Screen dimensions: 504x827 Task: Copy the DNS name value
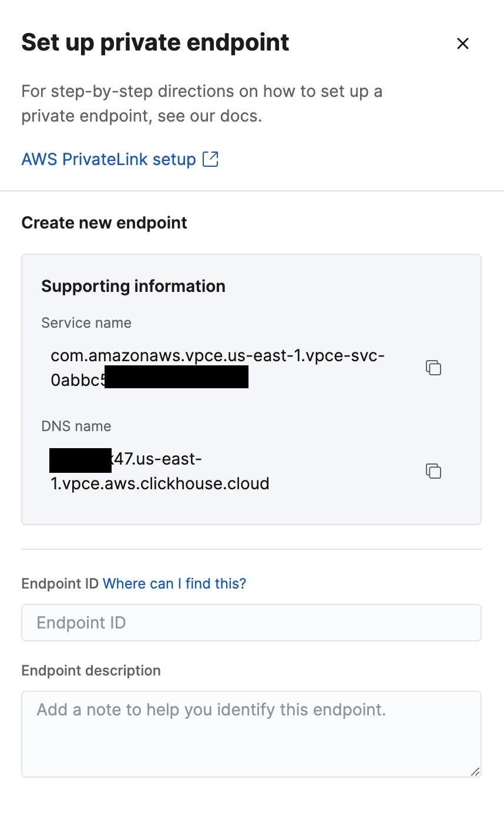(x=434, y=471)
